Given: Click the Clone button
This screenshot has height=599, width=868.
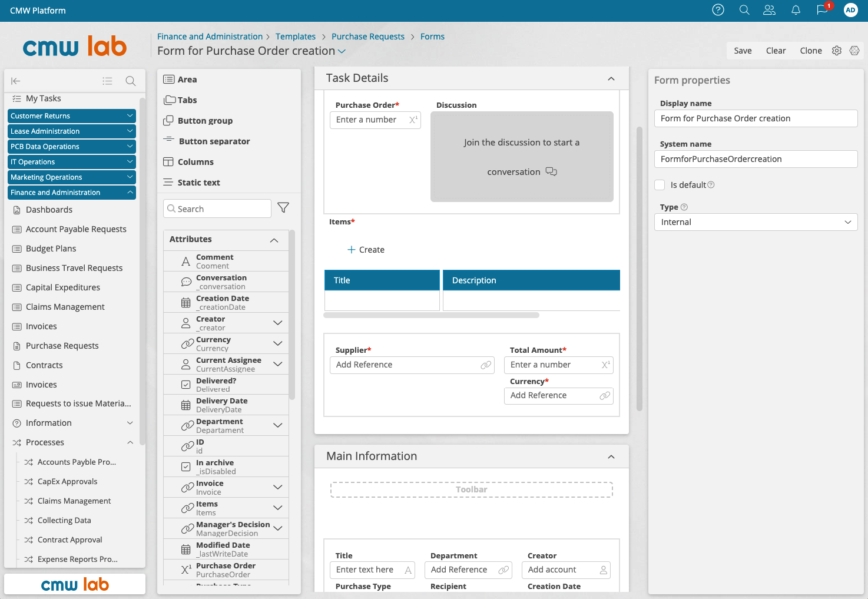Looking at the screenshot, I should click(x=810, y=51).
